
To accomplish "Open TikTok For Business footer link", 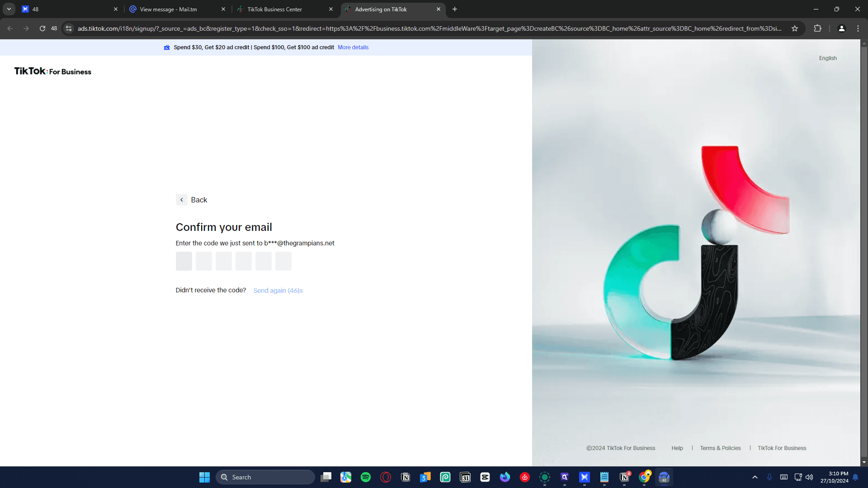I will 782,448.
